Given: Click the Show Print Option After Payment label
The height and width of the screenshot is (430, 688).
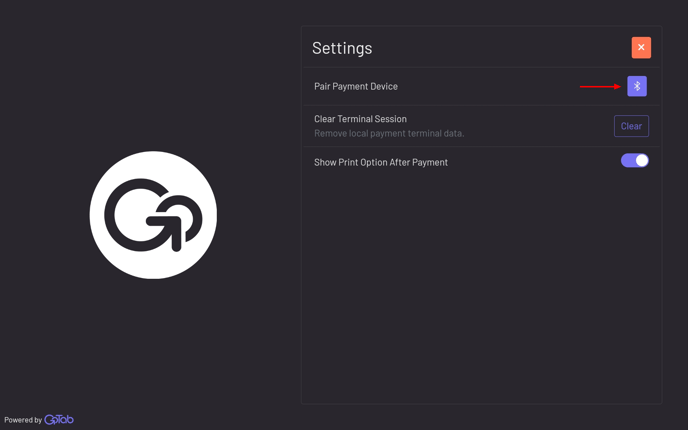Looking at the screenshot, I should [381, 162].
